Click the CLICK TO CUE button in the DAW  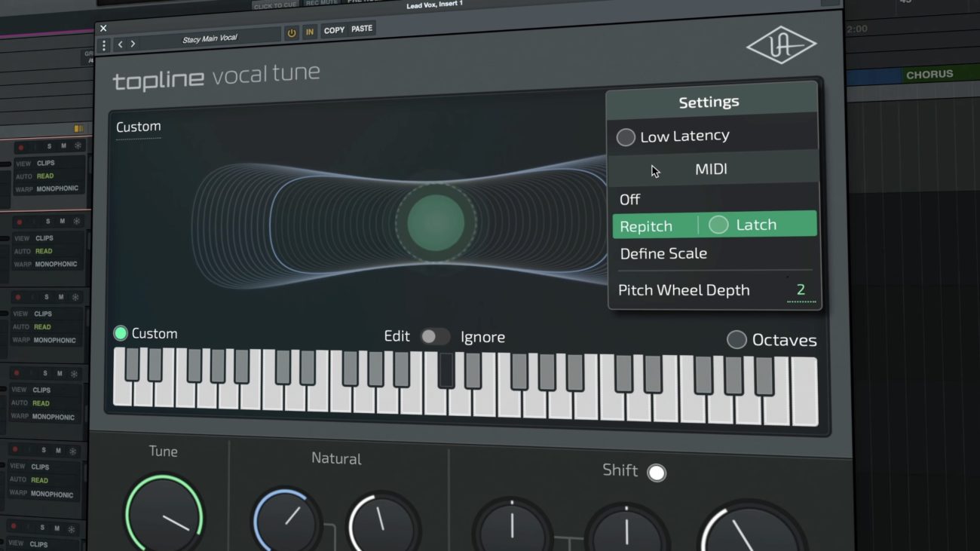pyautogui.click(x=274, y=6)
